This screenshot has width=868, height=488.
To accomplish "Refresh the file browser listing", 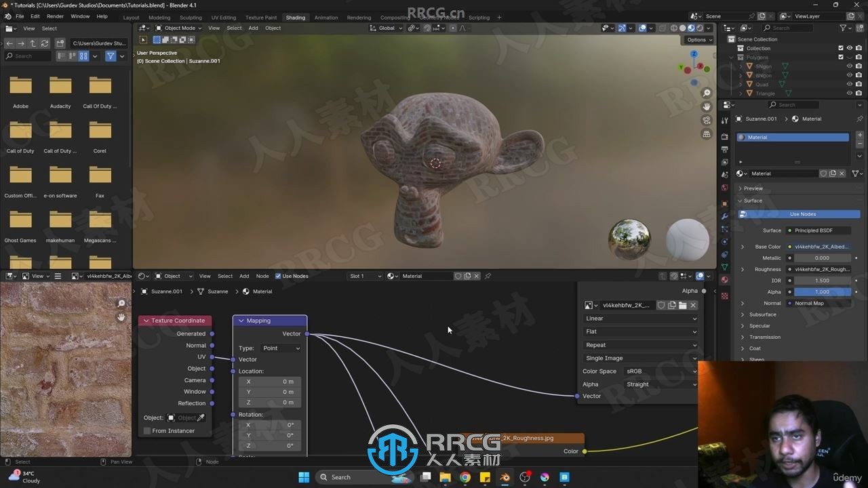I will pos(45,43).
